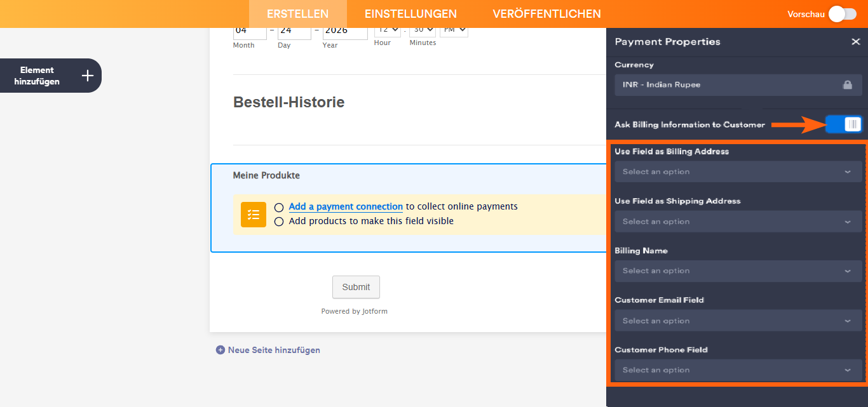Close the Payment Properties panel with the X icon
This screenshot has height=407, width=868.
pos(855,42)
